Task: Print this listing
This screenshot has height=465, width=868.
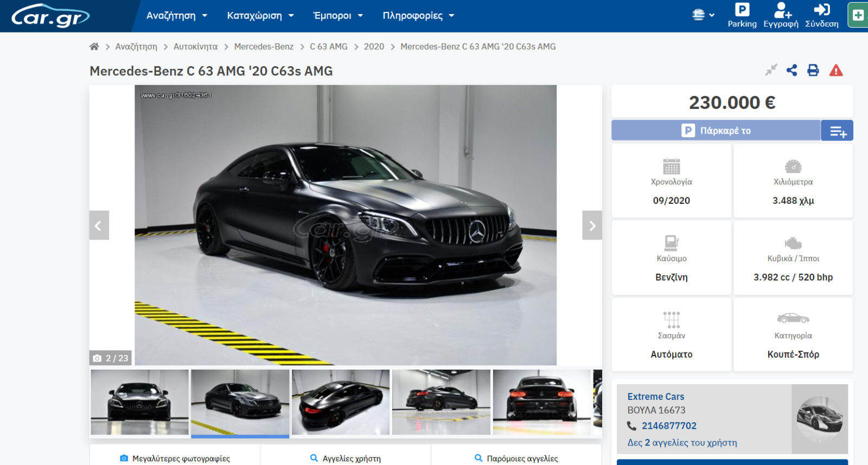Action: pyautogui.click(x=813, y=70)
